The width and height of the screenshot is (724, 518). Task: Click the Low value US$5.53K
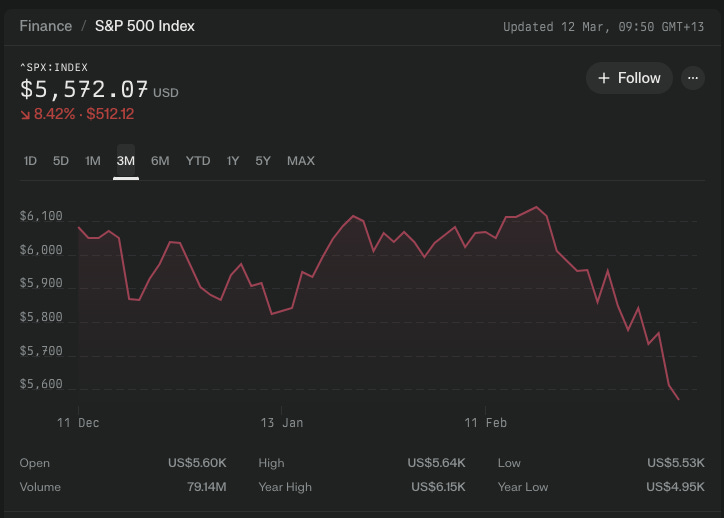tap(676, 463)
